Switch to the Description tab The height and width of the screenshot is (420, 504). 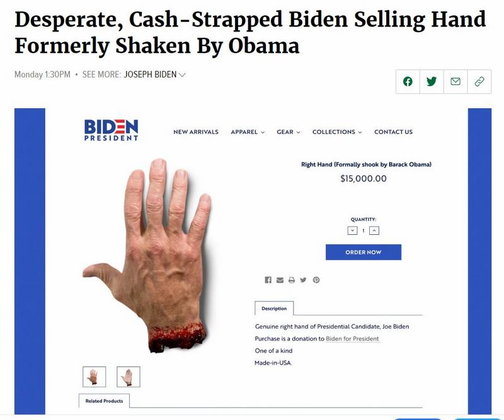(274, 309)
